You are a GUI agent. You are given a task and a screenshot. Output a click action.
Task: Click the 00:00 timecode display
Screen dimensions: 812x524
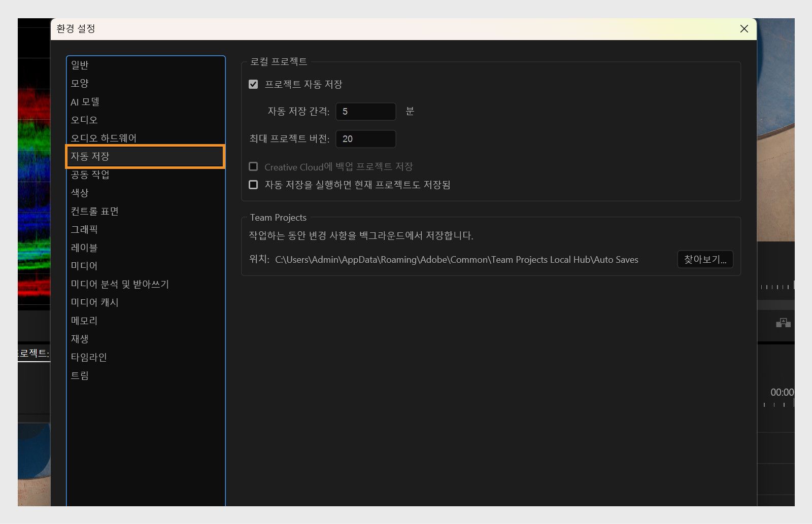tap(782, 392)
